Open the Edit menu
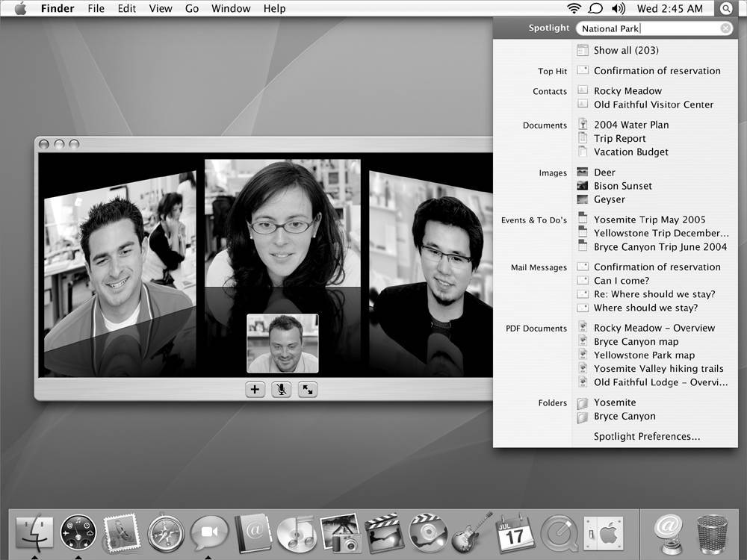Viewport: 747px width, 560px height. coord(127,8)
